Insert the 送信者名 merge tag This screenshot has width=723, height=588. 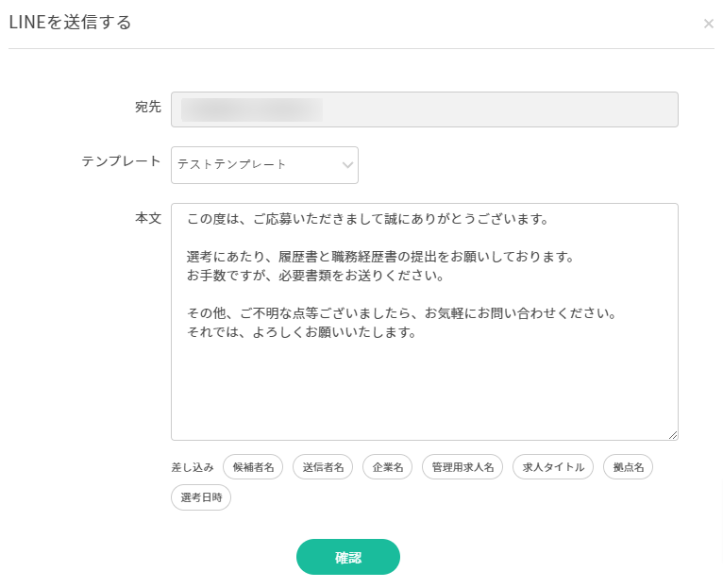(x=323, y=467)
